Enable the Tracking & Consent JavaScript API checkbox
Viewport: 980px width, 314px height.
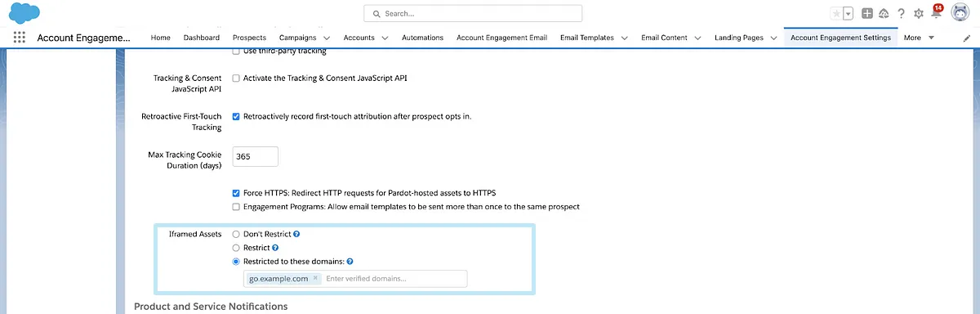pos(236,78)
